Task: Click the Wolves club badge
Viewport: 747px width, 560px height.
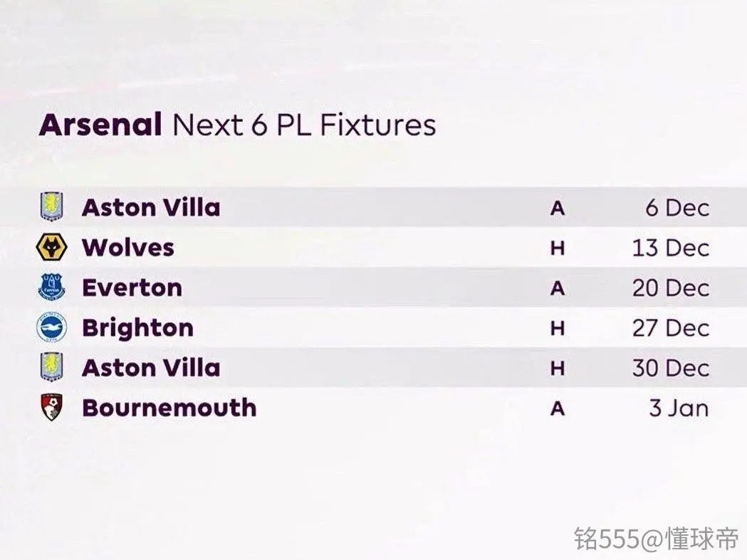Action: 52,247
